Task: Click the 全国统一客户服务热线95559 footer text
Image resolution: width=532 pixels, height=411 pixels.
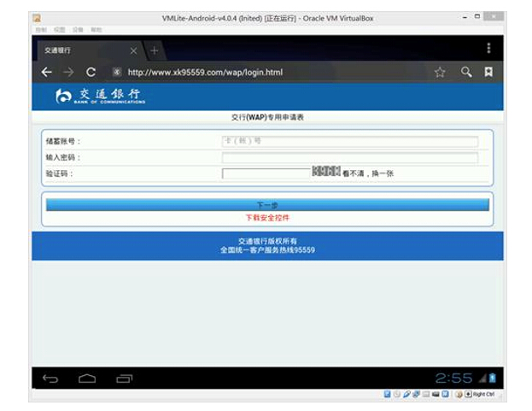Action: [x=267, y=250]
